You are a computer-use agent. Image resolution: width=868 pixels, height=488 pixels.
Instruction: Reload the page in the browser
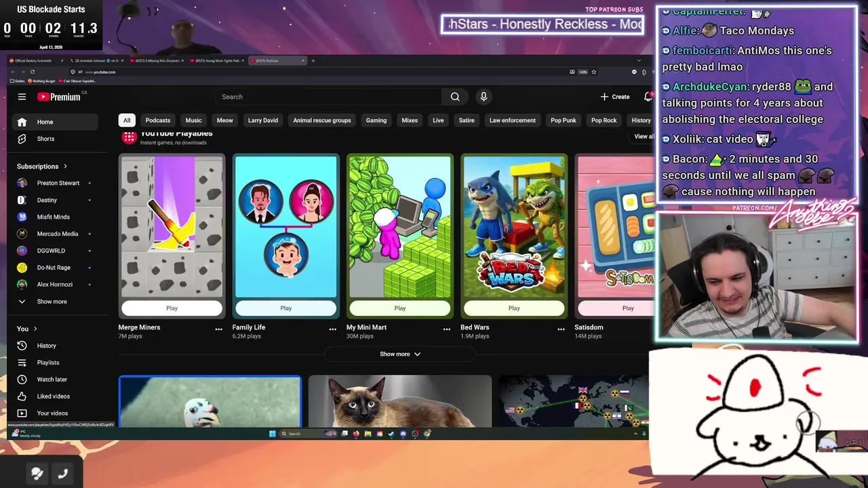click(x=33, y=72)
